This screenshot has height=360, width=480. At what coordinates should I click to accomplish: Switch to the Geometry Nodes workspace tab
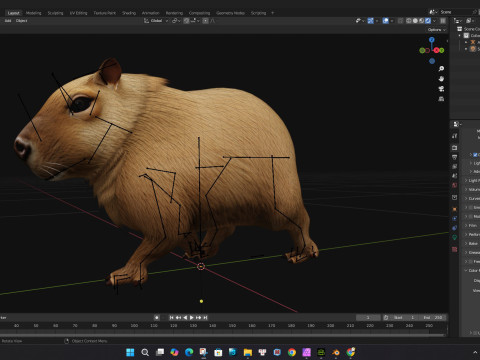(x=230, y=13)
